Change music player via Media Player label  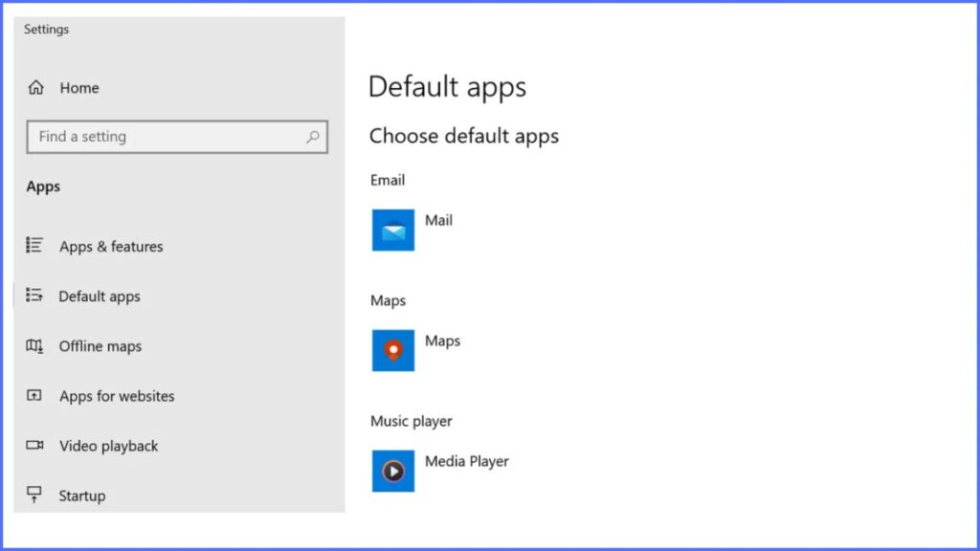467,461
